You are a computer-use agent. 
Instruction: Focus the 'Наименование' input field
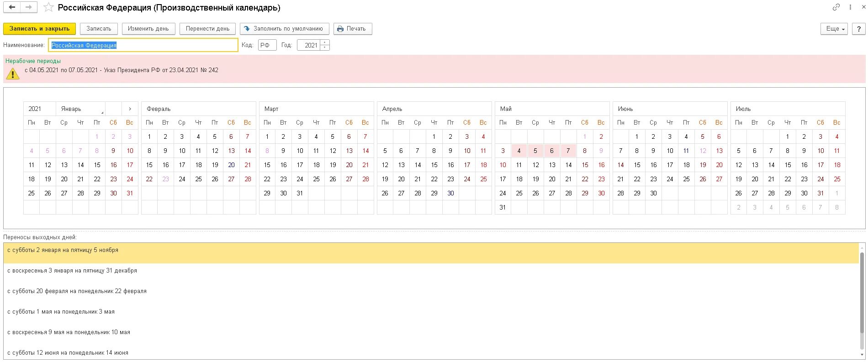click(x=143, y=45)
